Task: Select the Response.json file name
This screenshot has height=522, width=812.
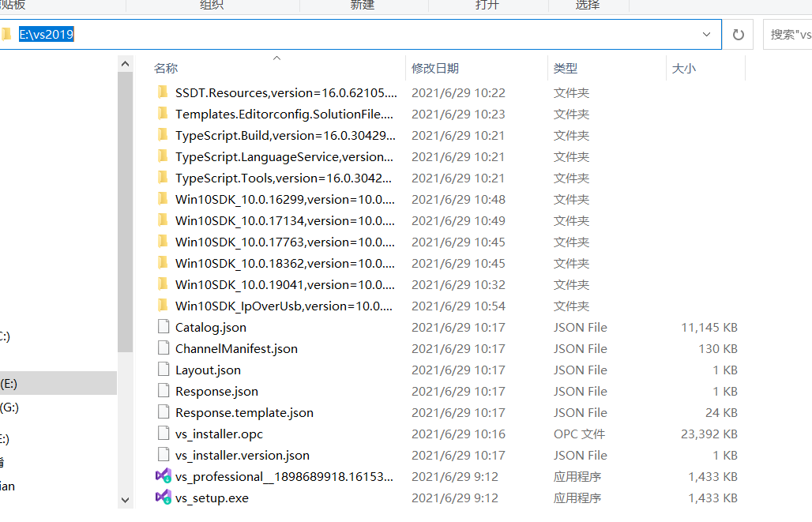Action: coord(216,391)
